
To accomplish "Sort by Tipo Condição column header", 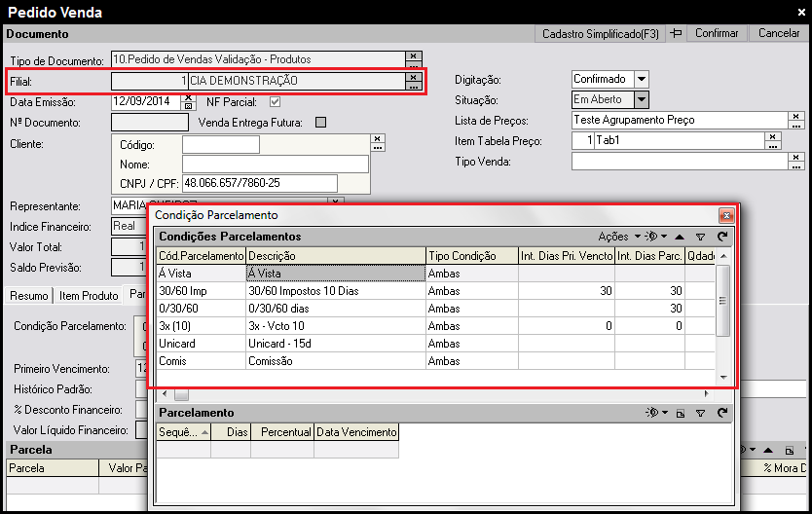I will point(472,256).
